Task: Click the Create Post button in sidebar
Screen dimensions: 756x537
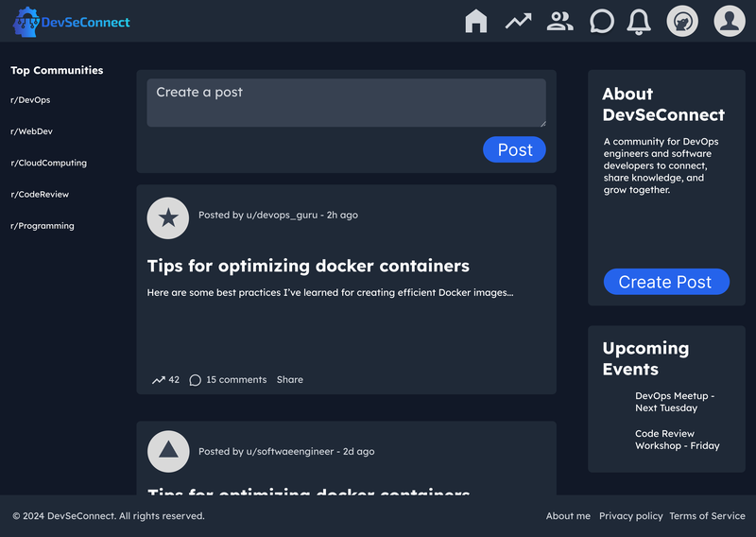Action: (666, 282)
